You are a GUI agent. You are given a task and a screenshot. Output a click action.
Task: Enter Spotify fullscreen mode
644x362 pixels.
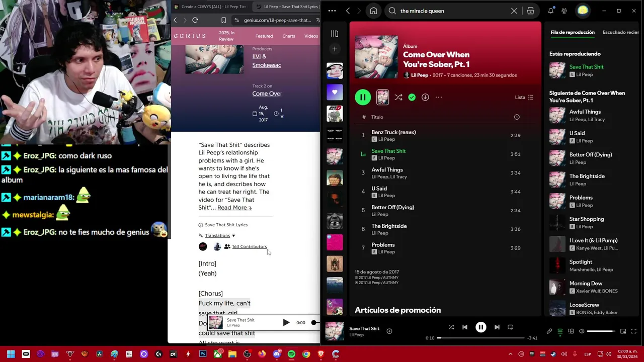pyautogui.click(x=633, y=331)
